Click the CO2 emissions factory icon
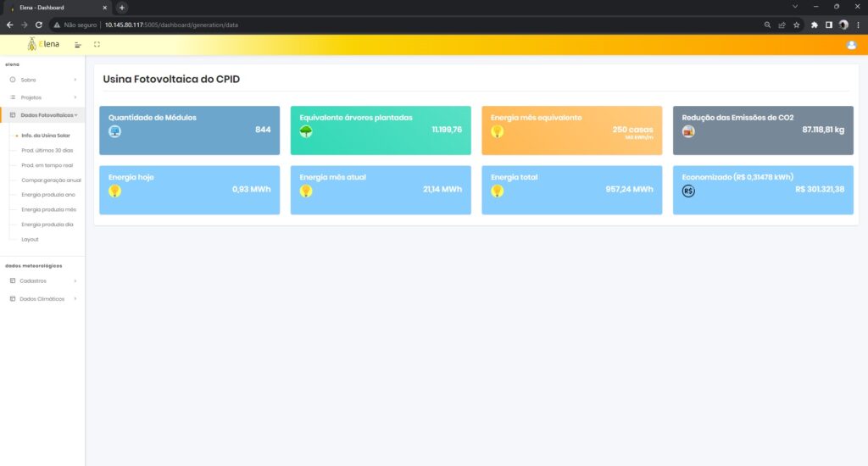The width and height of the screenshot is (868, 466). click(x=688, y=131)
